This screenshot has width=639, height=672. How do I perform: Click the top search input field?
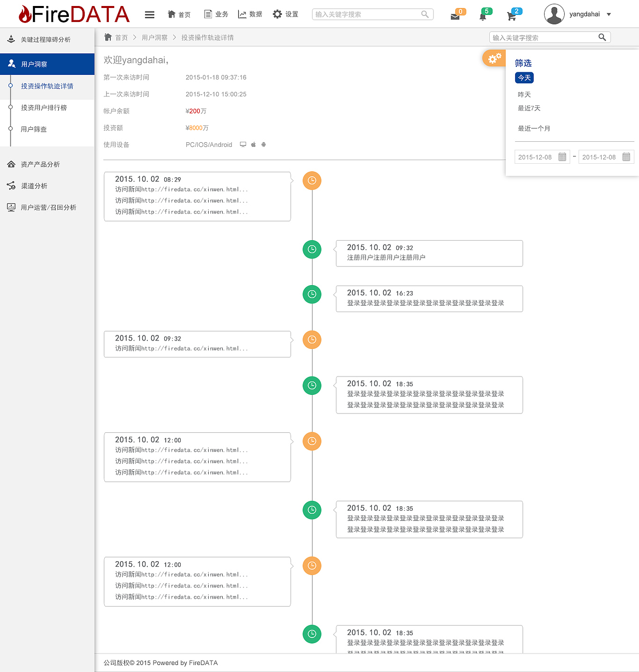[372, 14]
